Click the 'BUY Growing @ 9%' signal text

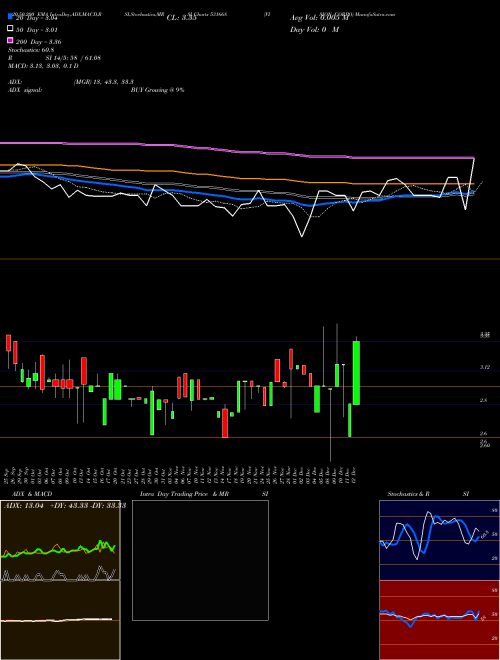pos(157,90)
